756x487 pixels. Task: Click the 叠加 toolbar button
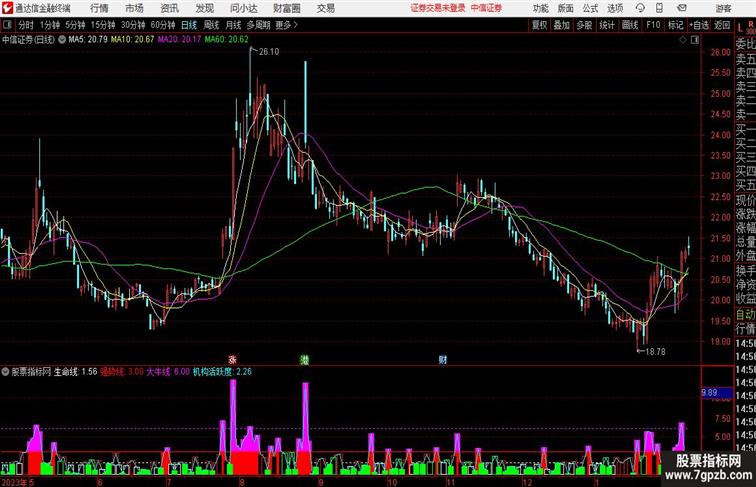(x=562, y=25)
